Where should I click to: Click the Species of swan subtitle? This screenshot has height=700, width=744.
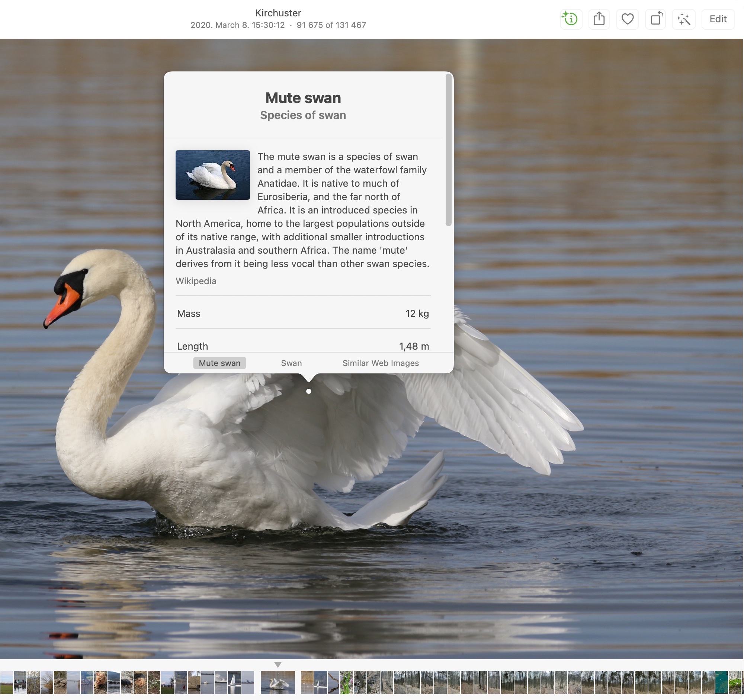303,115
